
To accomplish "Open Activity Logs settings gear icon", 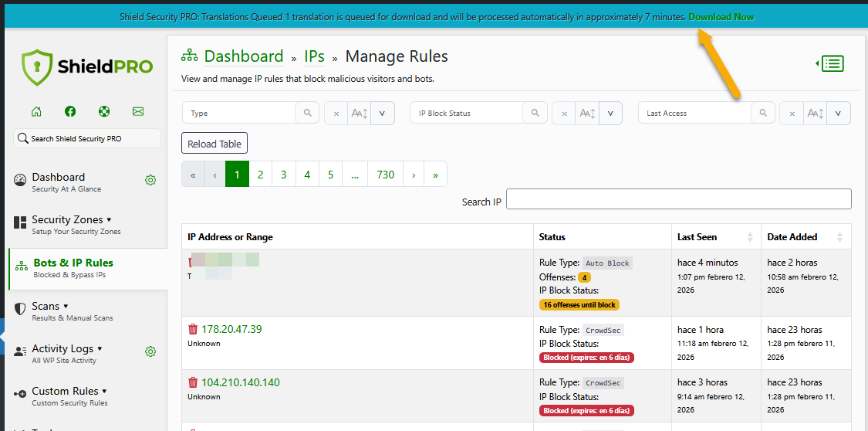I will pos(150,351).
